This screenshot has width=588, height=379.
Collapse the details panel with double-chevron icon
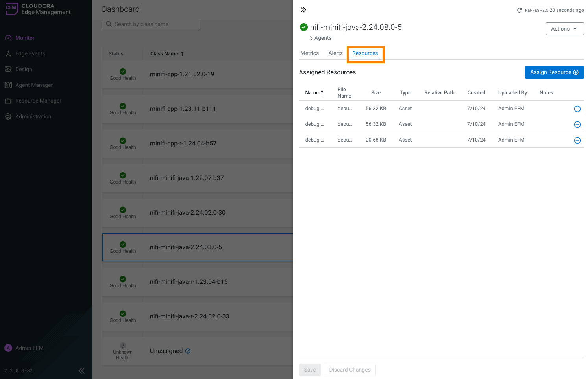click(x=303, y=10)
